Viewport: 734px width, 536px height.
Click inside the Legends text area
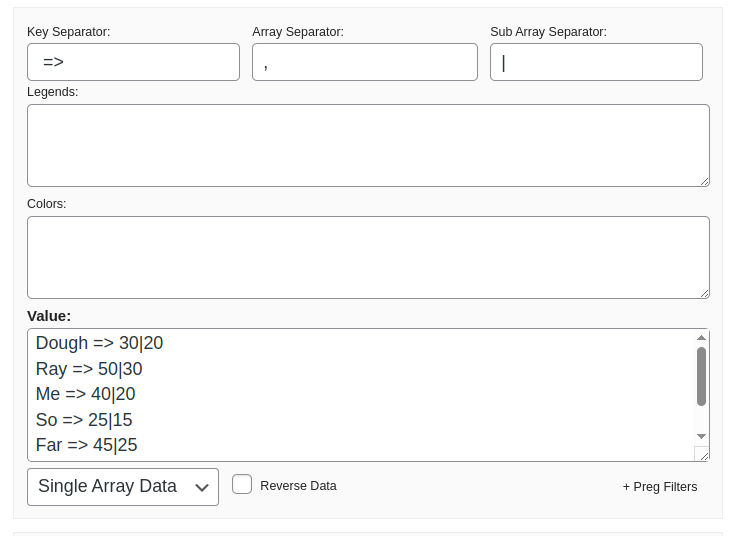368,145
